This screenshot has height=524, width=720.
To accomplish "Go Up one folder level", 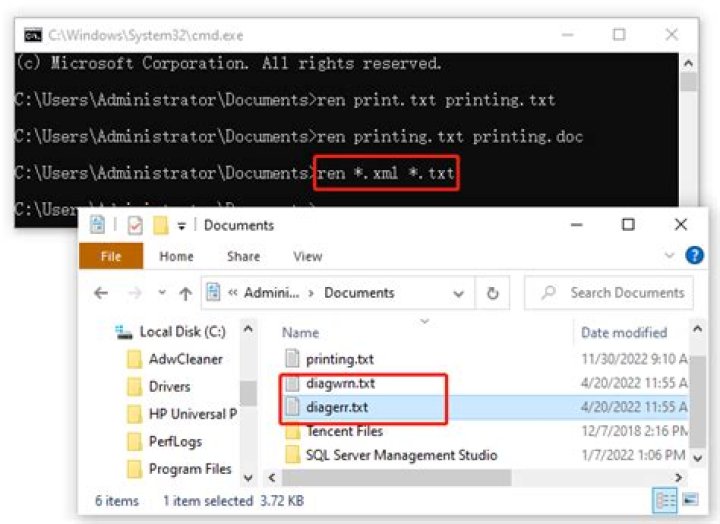I will click(x=186, y=293).
